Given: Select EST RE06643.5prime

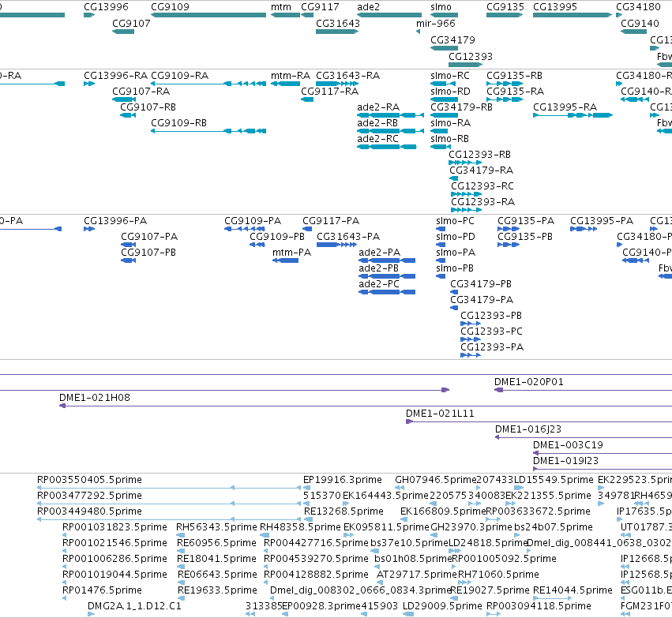Looking at the screenshot, I should click(x=182, y=582).
